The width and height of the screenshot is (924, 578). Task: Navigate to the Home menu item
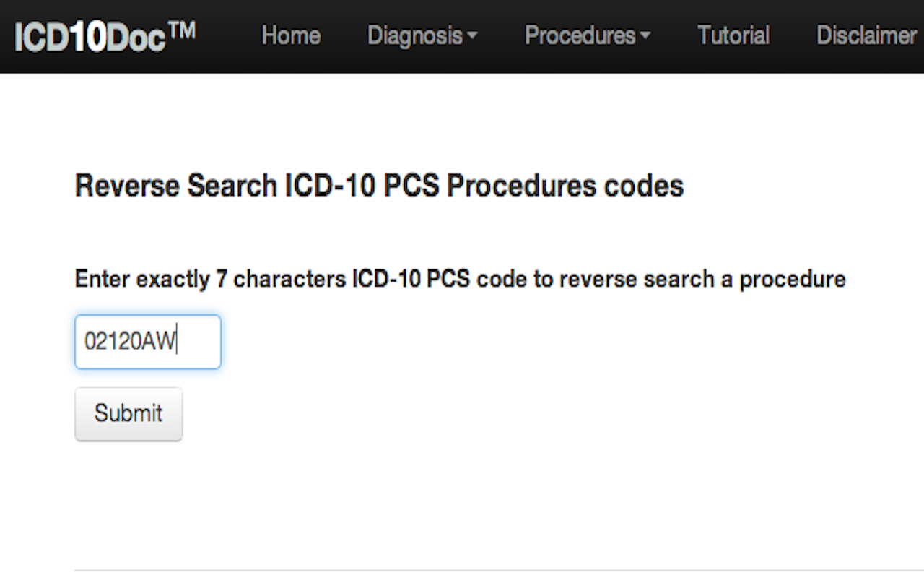[x=291, y=36]
